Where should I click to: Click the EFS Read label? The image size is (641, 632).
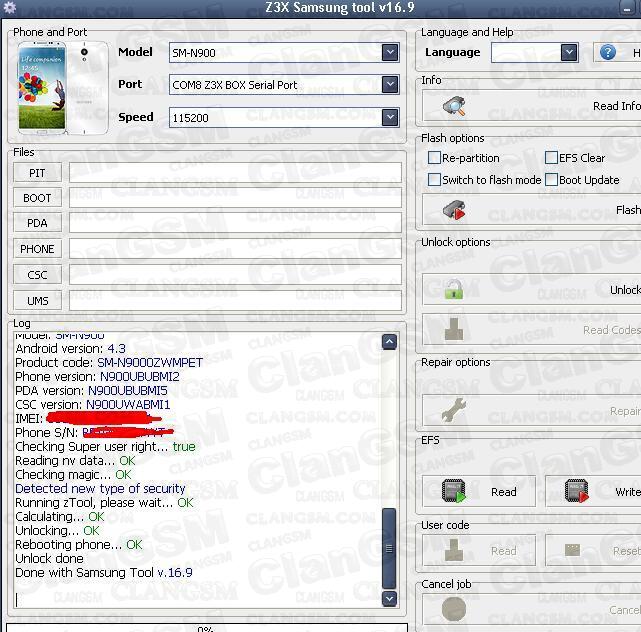coord(504,492)
